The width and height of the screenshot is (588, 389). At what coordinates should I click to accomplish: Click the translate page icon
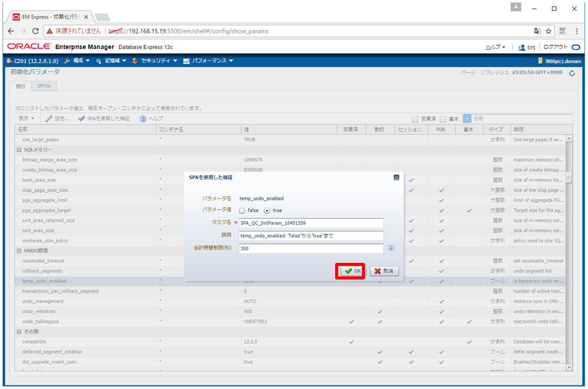coord(537,31)
